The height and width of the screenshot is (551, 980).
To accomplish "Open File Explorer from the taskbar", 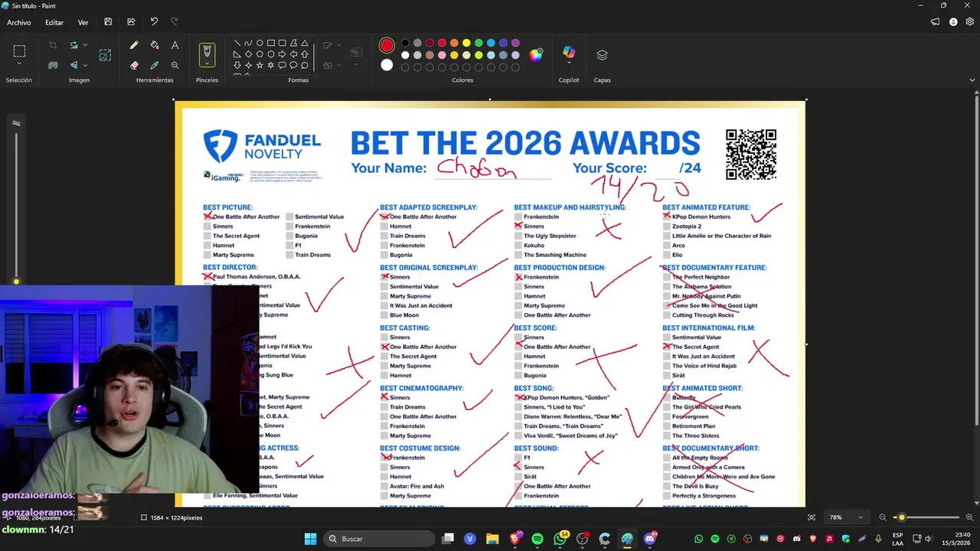I will click(492, 539).
